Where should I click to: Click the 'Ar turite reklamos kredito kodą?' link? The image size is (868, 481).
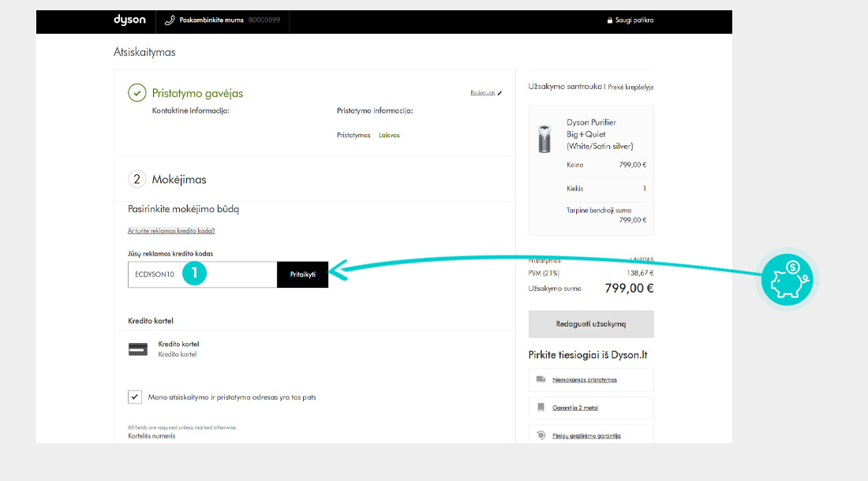point(171,230)
